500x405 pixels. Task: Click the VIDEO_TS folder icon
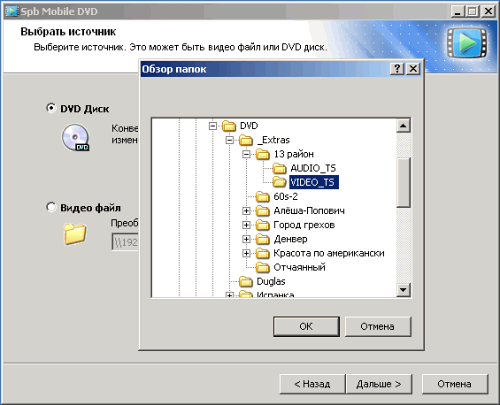click(279, 182)
